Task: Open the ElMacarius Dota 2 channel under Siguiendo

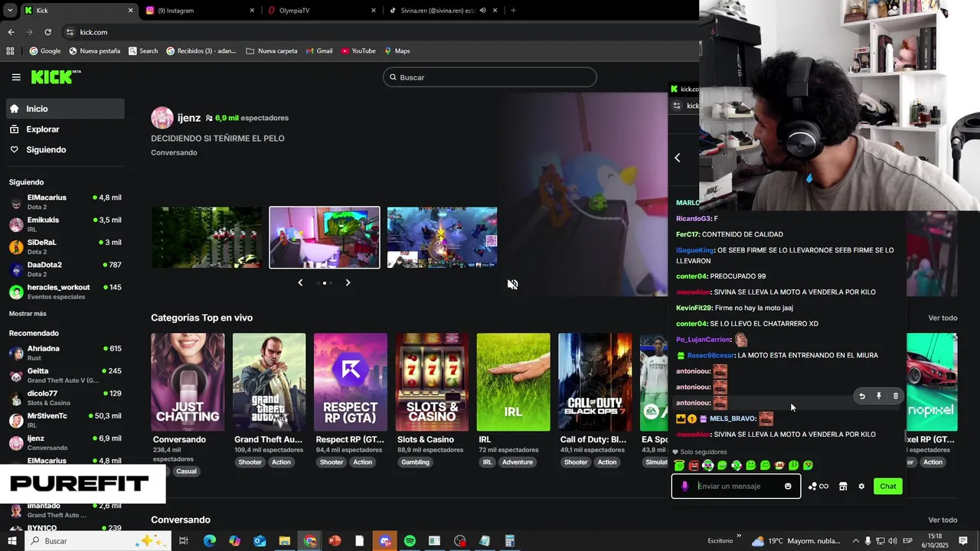Action: pyautogui.click(x=66, y=202)
